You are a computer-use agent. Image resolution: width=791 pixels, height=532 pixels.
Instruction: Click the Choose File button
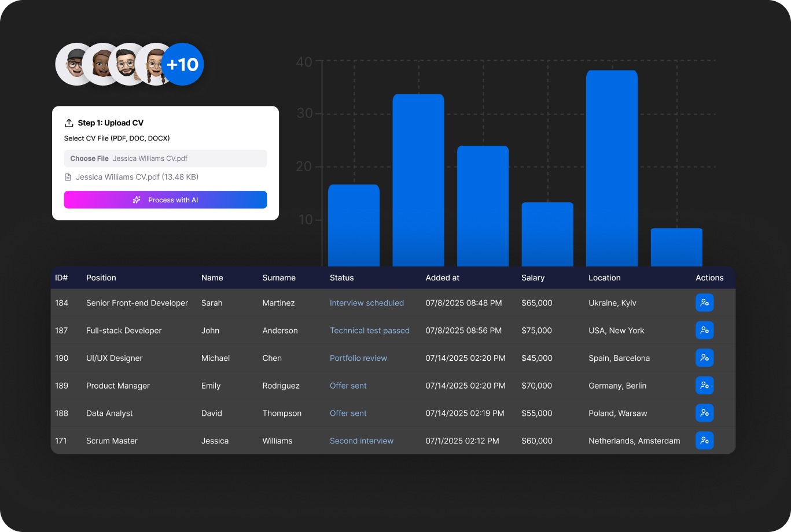(89, 158)
